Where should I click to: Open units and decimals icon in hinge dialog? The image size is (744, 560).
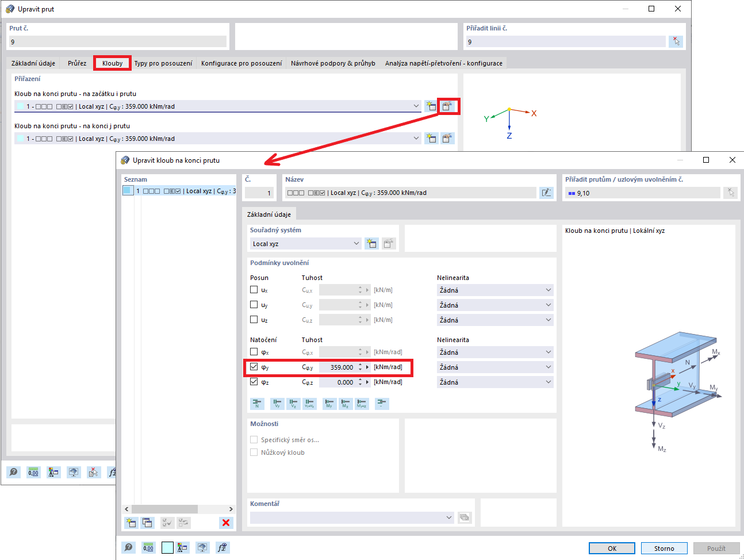point(148,547)
